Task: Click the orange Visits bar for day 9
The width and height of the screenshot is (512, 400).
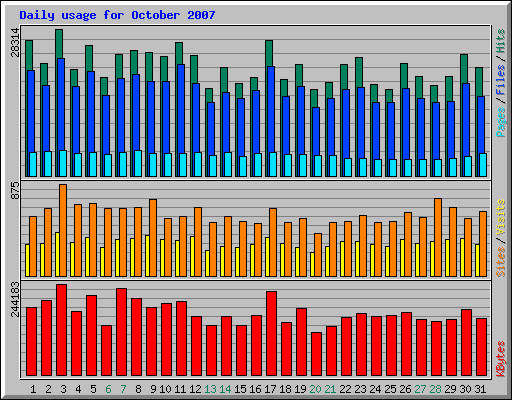Action: click(153, 238)
